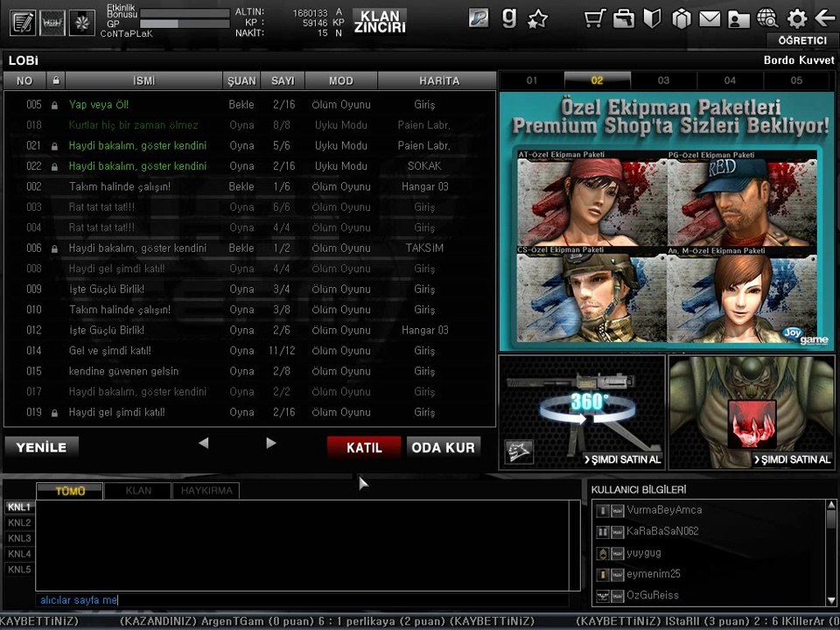Open the shopping cart shop icon
The image size is (840, 630).
pos(595,18)
